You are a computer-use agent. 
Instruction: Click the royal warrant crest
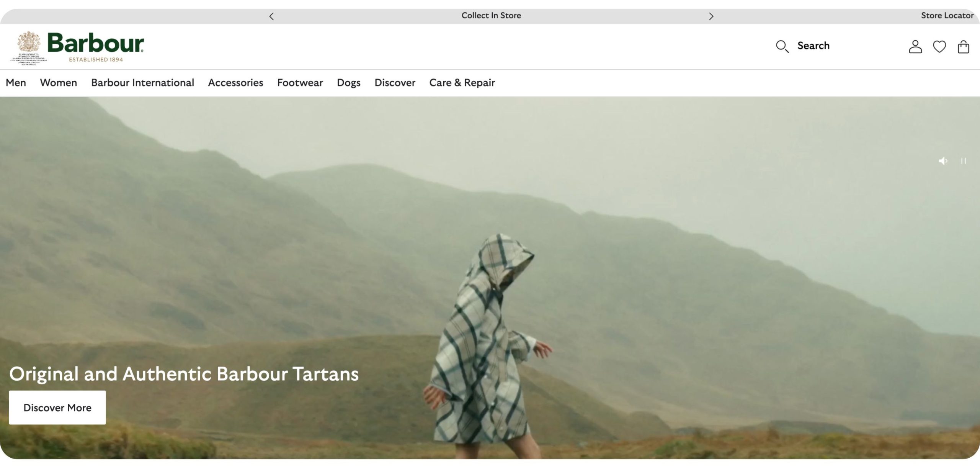pos(29,42)
